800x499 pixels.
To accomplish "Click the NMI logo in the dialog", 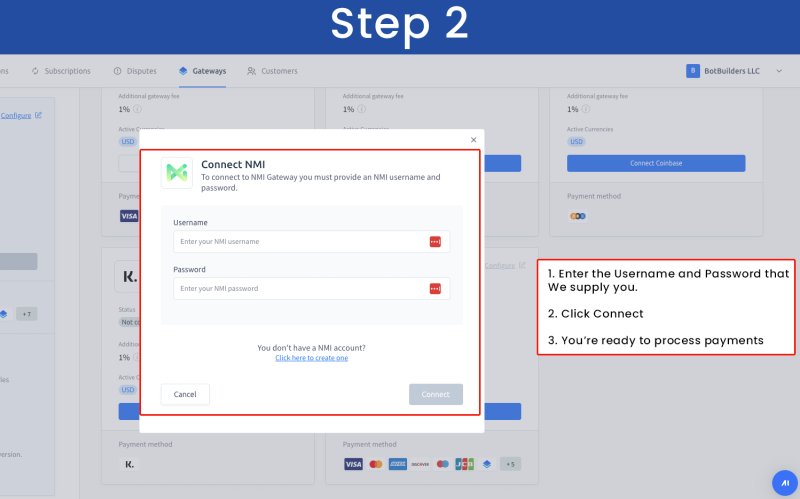I will (x=177, y=173).
